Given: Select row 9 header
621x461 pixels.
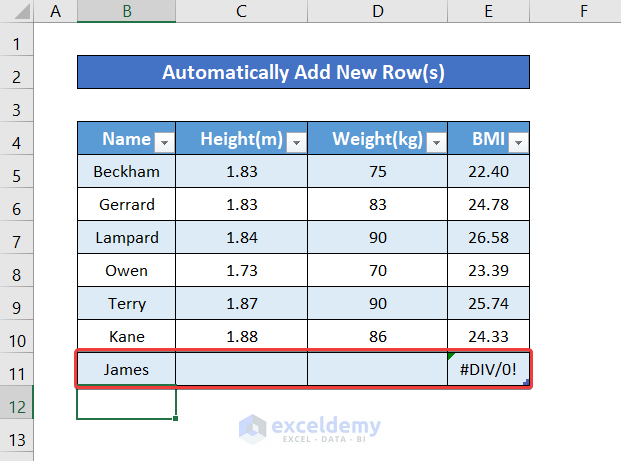Looking at the screenshot, I should [17, 303].
